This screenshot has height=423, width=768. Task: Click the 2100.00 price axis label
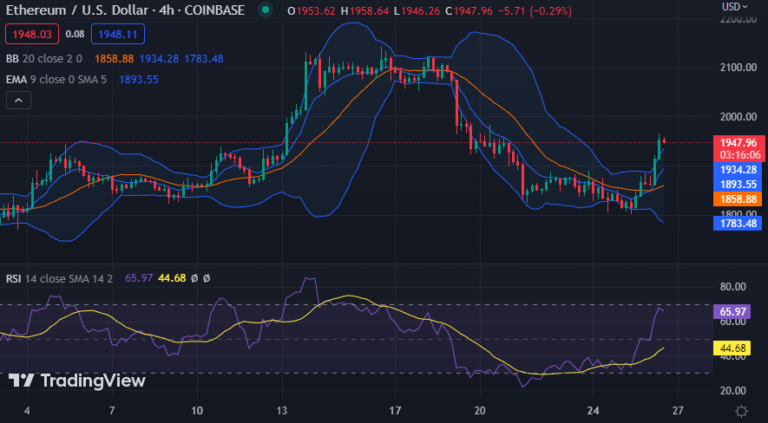tap(738, 67)
